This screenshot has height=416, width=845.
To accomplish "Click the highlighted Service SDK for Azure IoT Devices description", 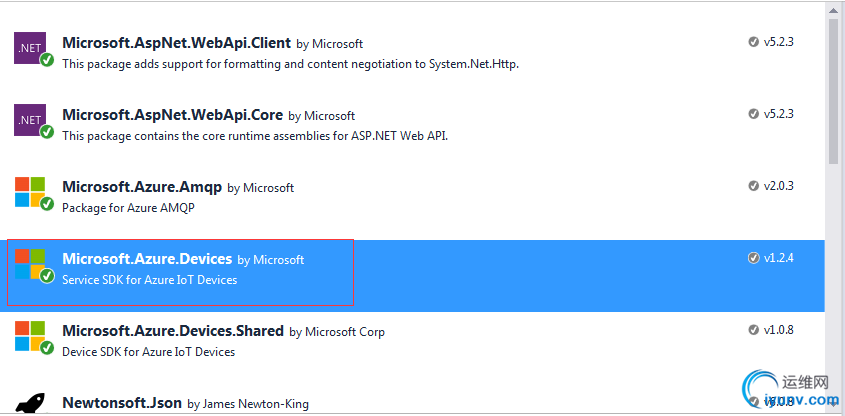I will click(150, 280).
